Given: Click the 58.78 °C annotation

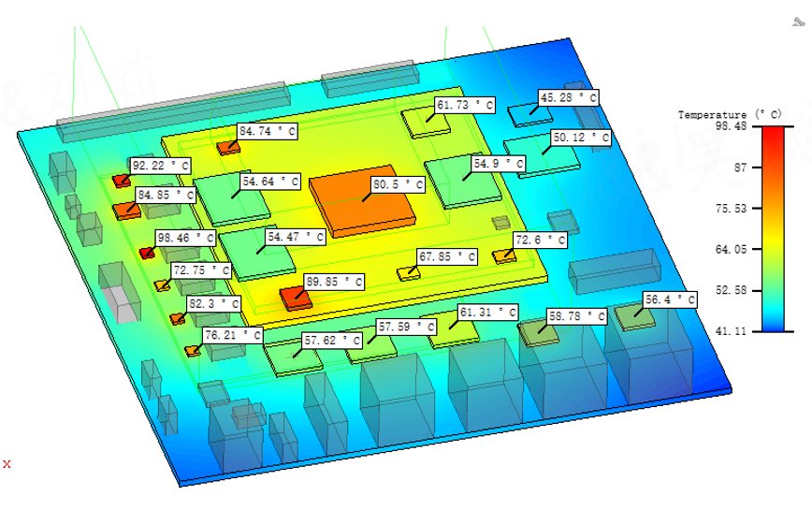Looking at the screenshot, I should point(577,316).
